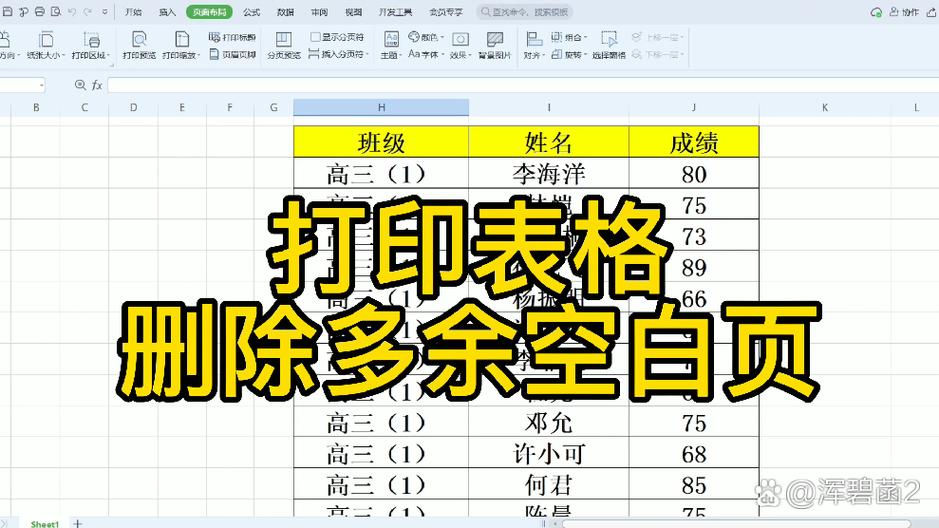Click the 打印标题 print titles button
Image resolution: width=939 pixels, height=528 pixels.
(232, 37)
